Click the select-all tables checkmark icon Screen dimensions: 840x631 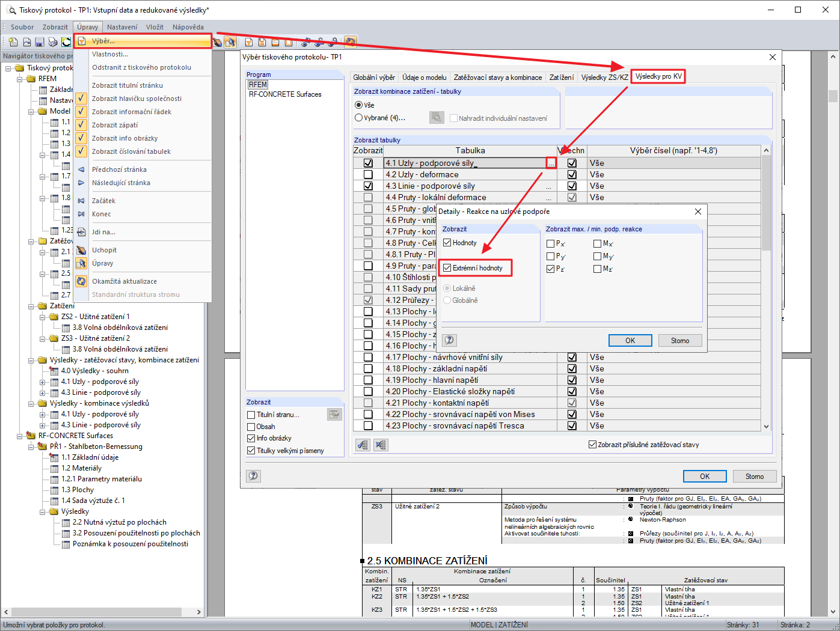pyautogui.click(x=363, y=445)
